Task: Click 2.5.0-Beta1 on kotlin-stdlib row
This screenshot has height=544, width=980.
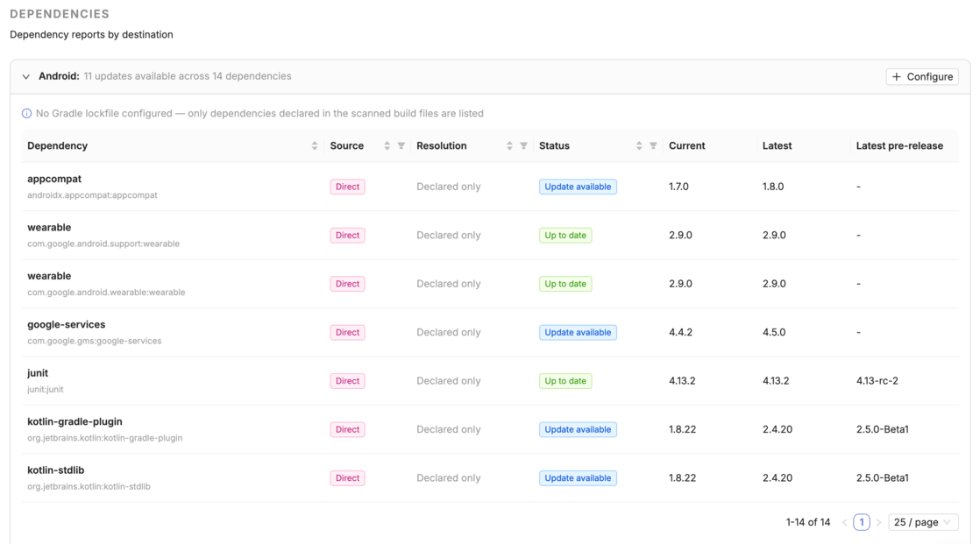Action: tap(883, 477)
